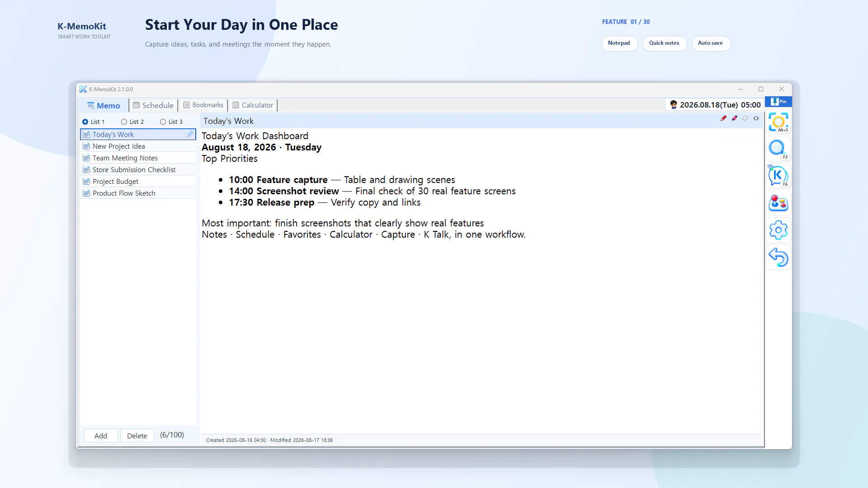Toggle the eye visibility icon in memo header
This screenshot has width=868, height=488.
756,118
